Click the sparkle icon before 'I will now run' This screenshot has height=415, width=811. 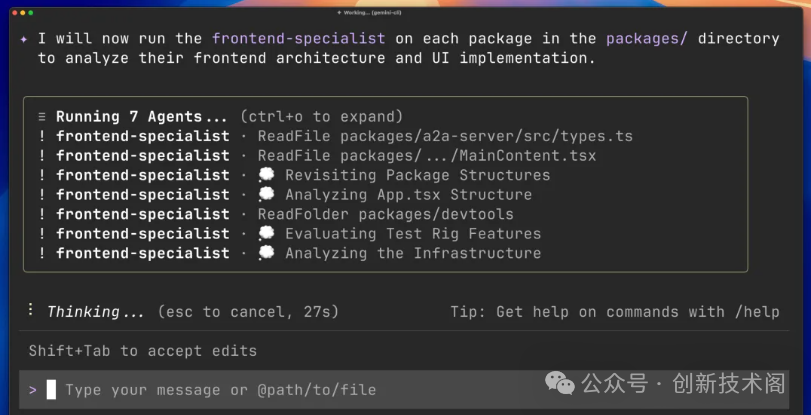[24, 39]
